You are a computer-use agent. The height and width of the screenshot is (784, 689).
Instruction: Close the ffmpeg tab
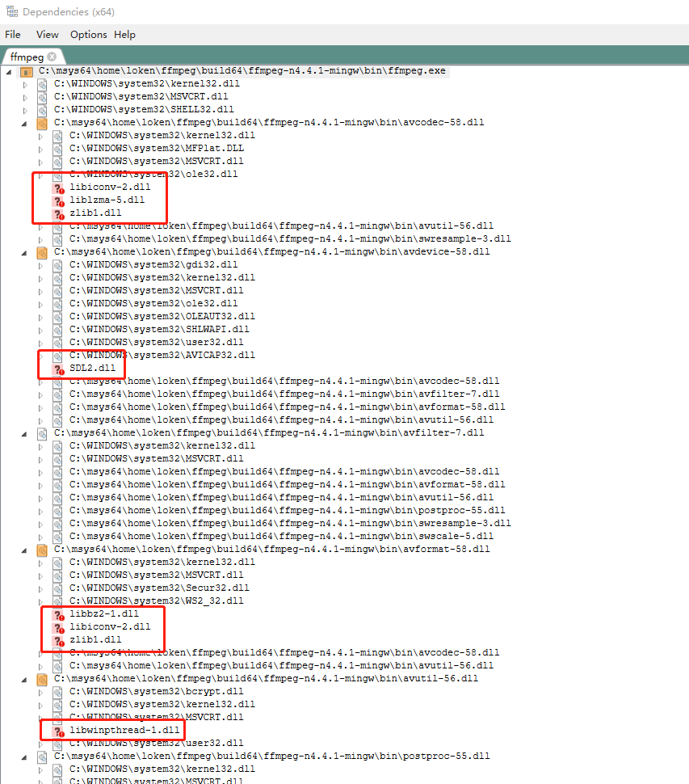[x=52, y=57]
